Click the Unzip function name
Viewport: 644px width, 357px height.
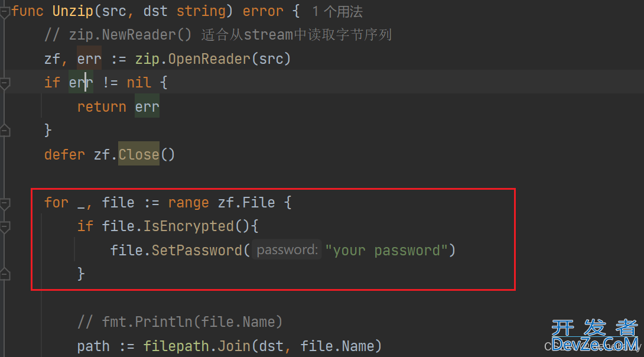(x=73, y=11)
